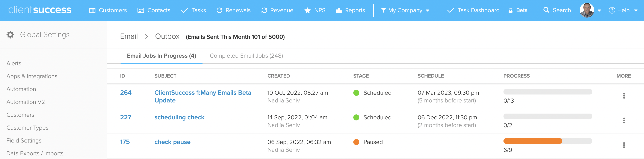Click the Outbox breadcrumb

(167, 36)
